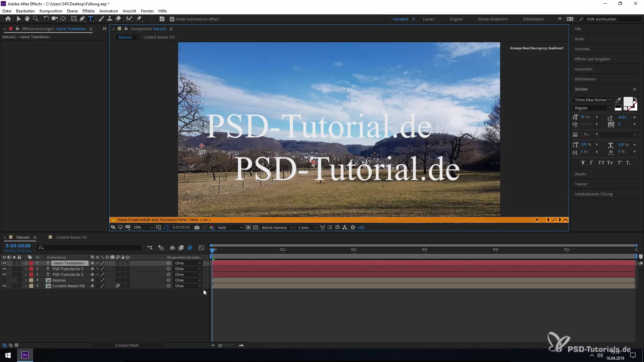Select the Pan Behind anchor point tool

click(x=63, y=19)
